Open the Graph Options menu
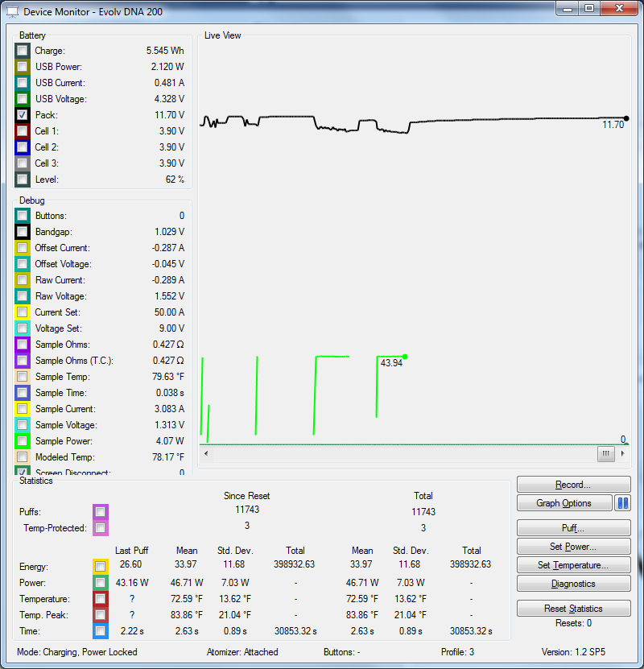 [x=563, y=503]
